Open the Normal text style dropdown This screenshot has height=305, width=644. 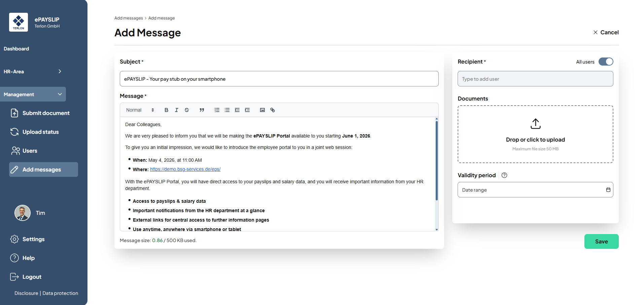coord(140,110)
